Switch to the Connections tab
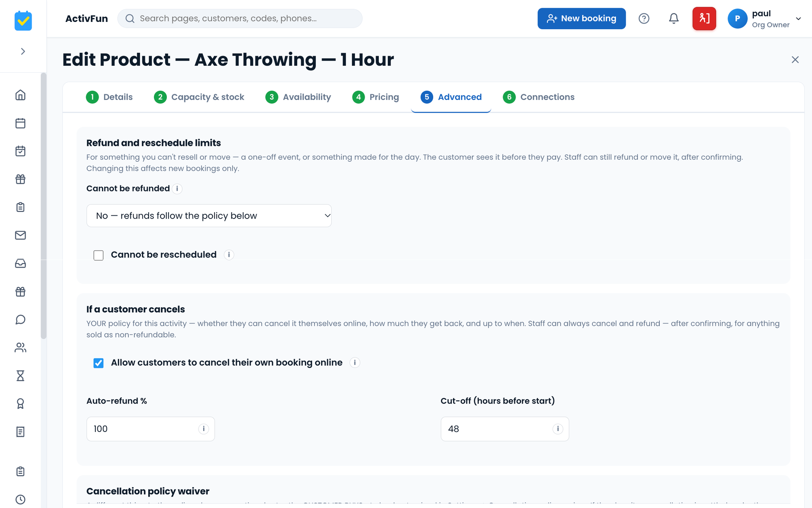The image size is (812, 508). point(538,97)
